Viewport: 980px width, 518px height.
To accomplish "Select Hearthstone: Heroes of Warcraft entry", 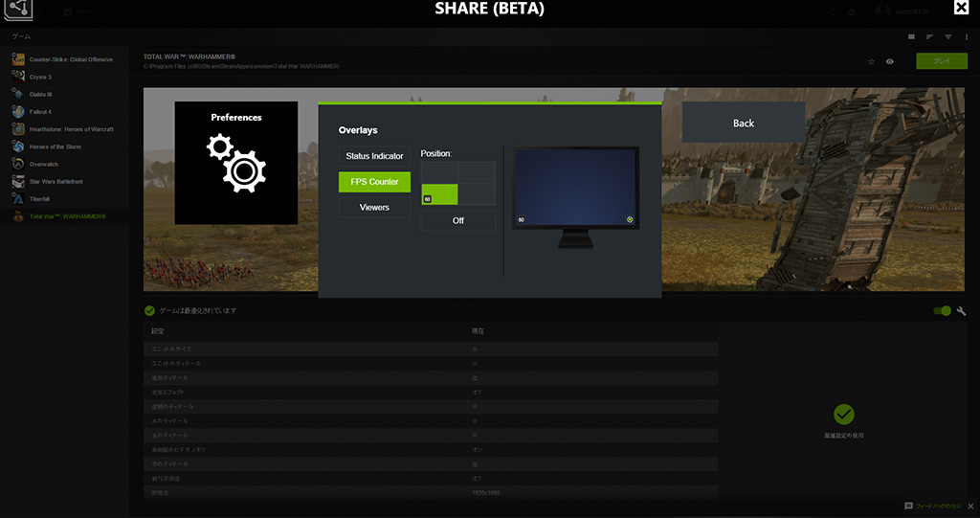I will (x=71, y=129).
